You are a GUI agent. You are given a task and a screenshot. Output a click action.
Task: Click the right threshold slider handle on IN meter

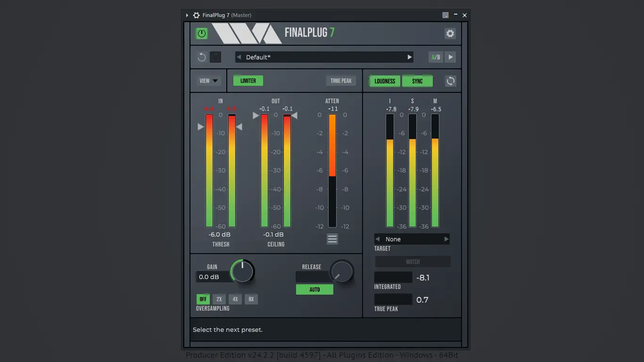coord(239,127)
